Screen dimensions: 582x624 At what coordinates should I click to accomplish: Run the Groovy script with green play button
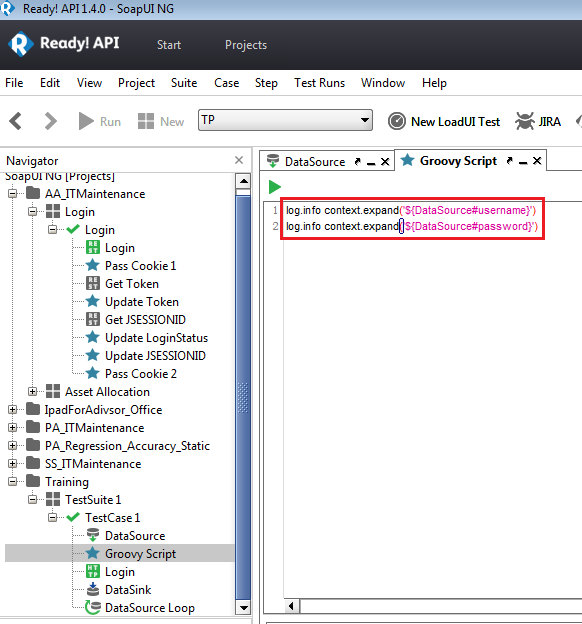click(274, 187)
